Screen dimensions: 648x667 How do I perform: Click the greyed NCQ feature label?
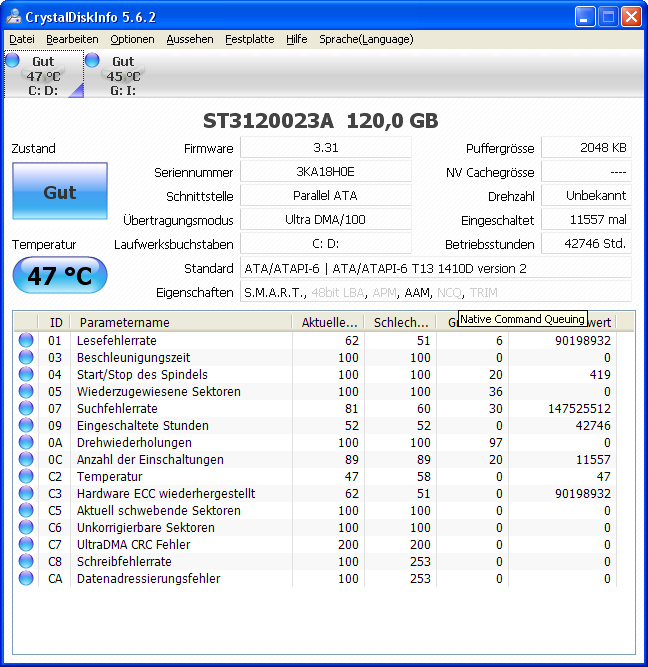(449, 293)
